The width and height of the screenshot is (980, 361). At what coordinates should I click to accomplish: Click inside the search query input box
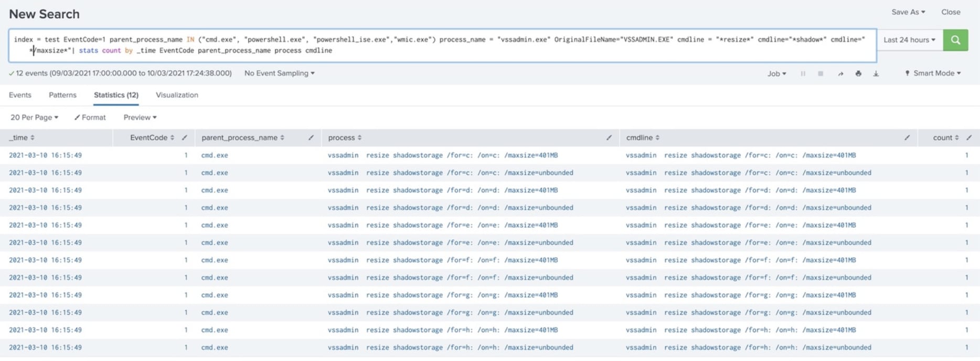[442, 45]
